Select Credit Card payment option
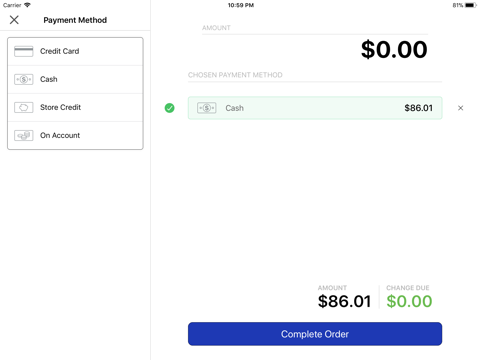Image resolution: width=480 pixels, height=360 pixels. click(75, 51)
